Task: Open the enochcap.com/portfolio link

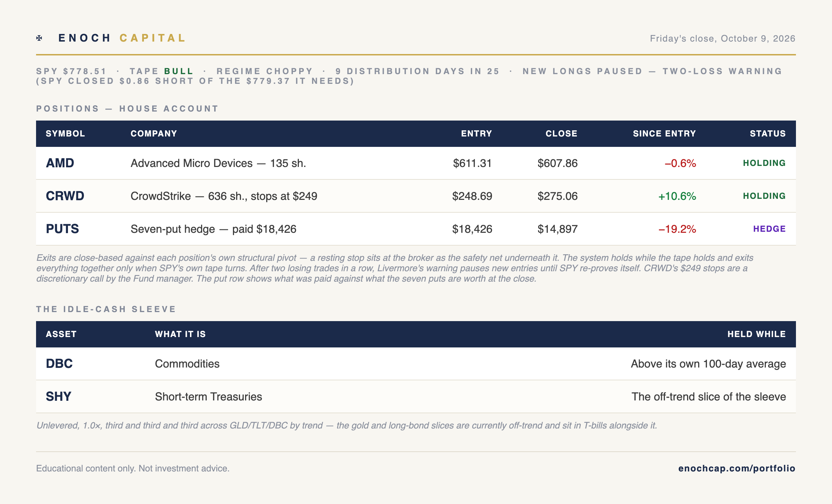Action: [737, 468]
